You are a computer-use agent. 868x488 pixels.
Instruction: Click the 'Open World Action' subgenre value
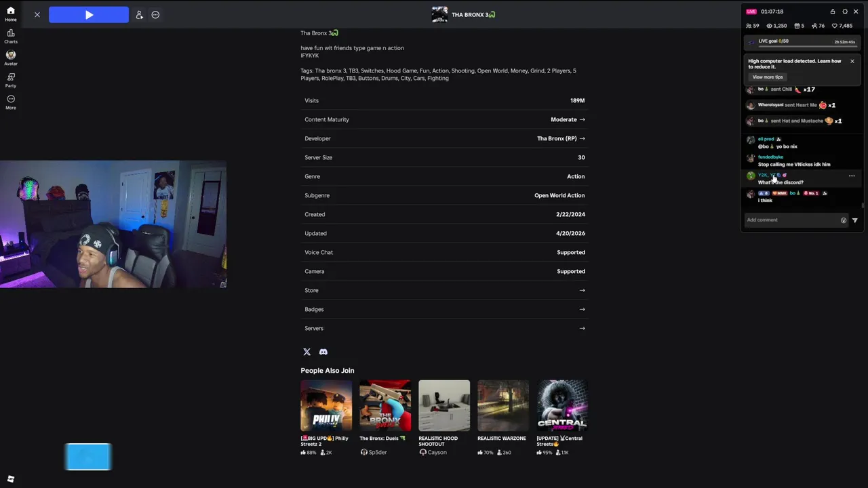coord(559,195)
